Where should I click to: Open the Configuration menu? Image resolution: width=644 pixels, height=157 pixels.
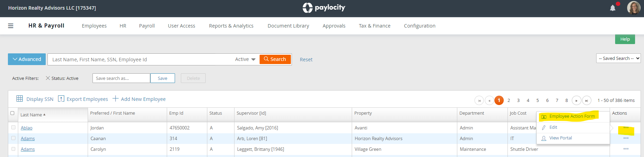[419, 26]
